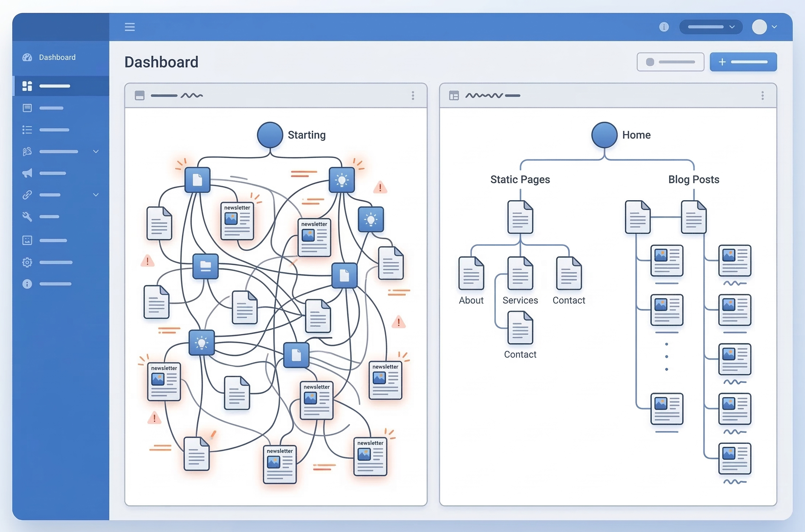Image resolution: width=805 pixels, height=532 pixels.
Task: Open the image block sidebar item
Action: coord(27,240)
